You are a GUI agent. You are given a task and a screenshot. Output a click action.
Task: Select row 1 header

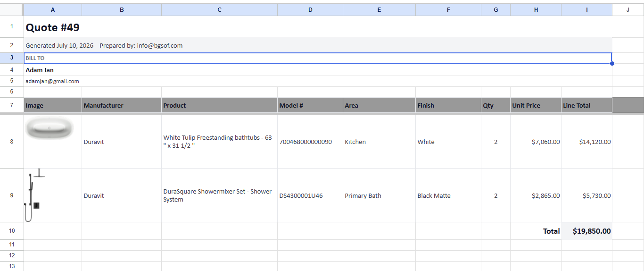coord(12,27)
